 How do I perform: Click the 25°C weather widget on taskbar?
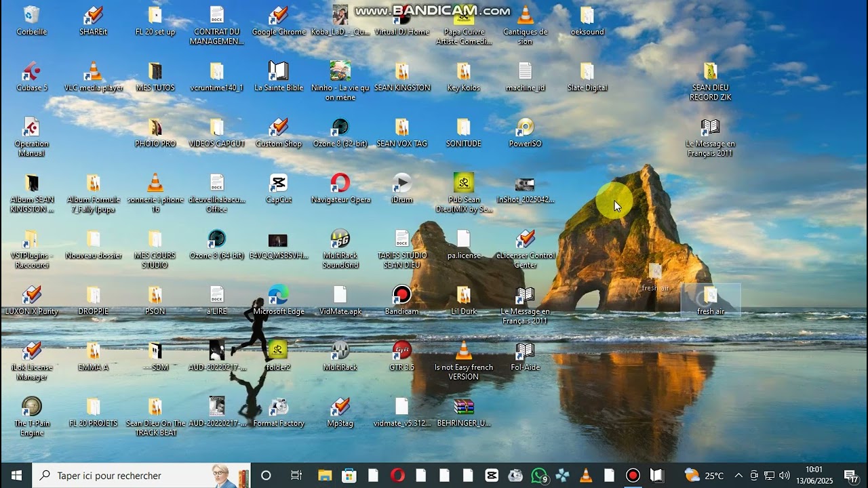(x=704, y=475)
